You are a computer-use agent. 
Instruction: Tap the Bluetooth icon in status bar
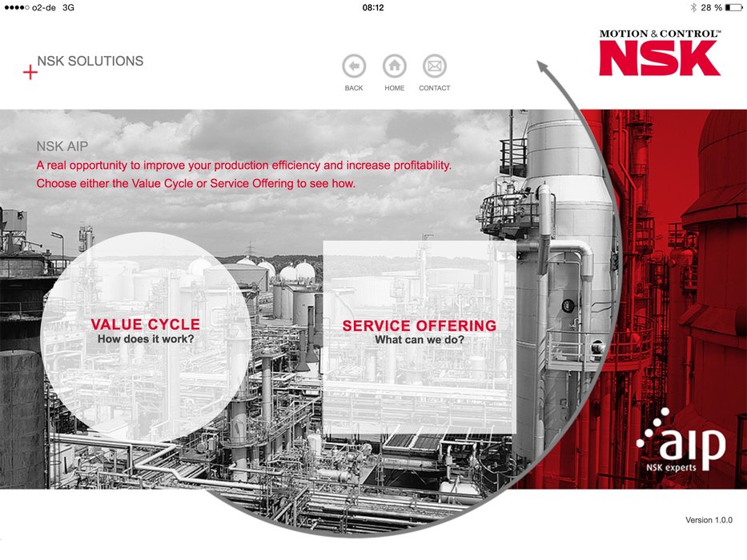click(693, 8)
